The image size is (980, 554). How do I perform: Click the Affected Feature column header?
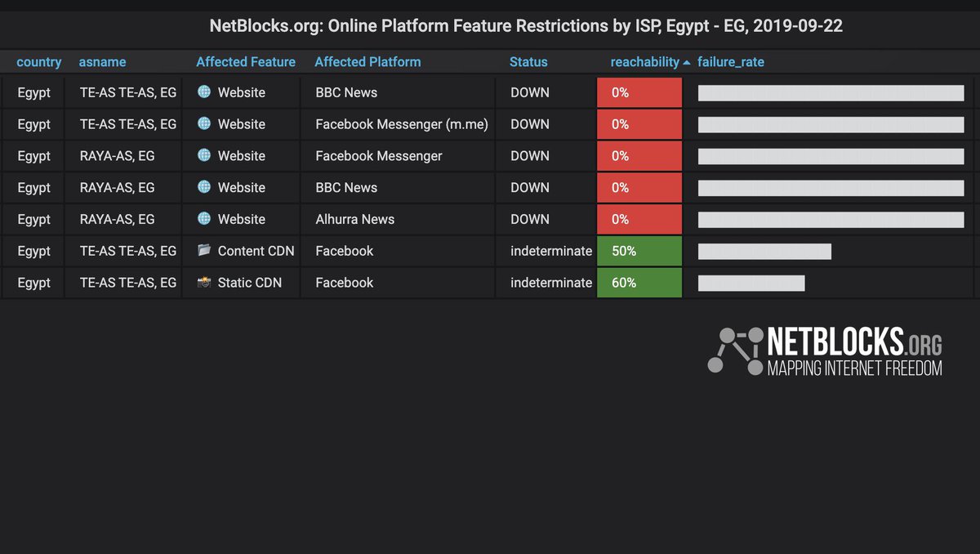click(x=246, y=61)
